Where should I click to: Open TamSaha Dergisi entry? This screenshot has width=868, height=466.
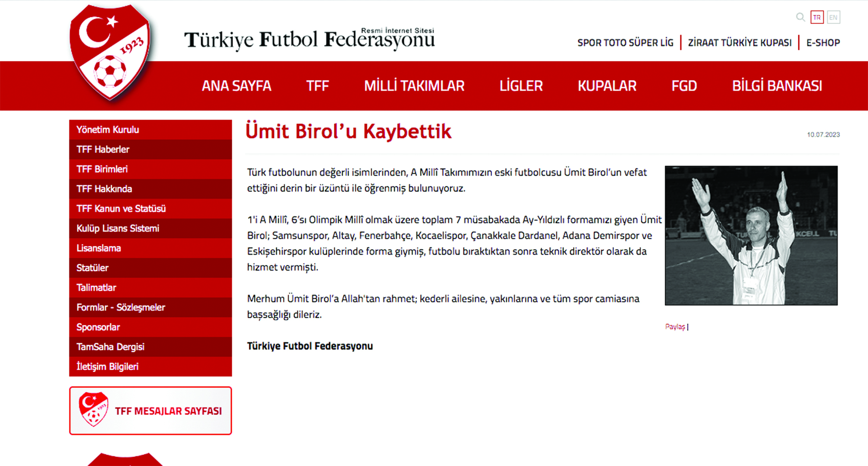pos(150,347)
